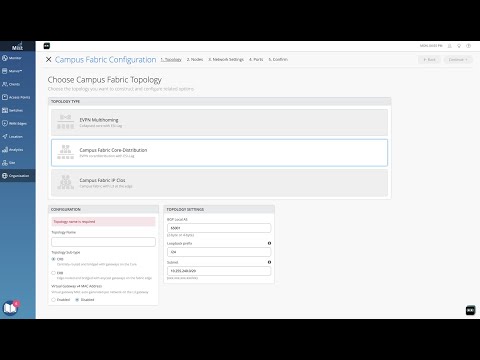
Task: Choose the EVPN Multihoming topology card
Action: pos(219,122)
